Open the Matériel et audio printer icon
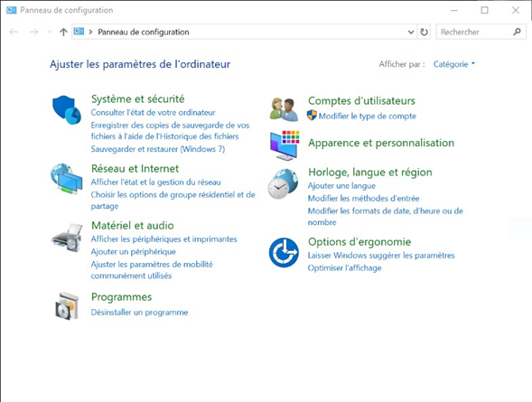532x402 pixels. (x=67, y=238)
